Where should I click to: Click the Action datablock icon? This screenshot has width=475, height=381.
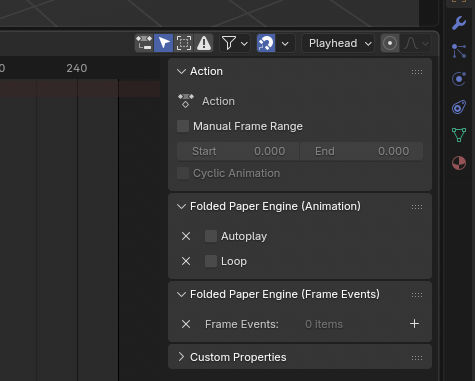pos(186,101)
